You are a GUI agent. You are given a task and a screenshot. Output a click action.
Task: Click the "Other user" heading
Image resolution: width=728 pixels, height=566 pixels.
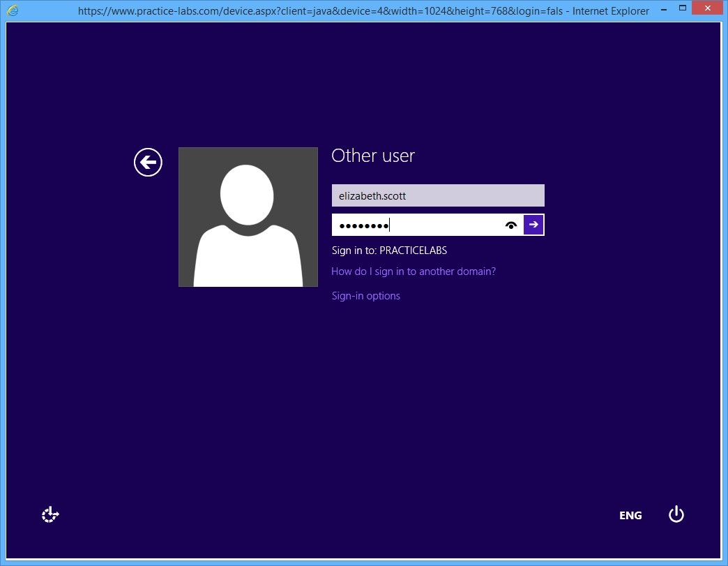373,156
